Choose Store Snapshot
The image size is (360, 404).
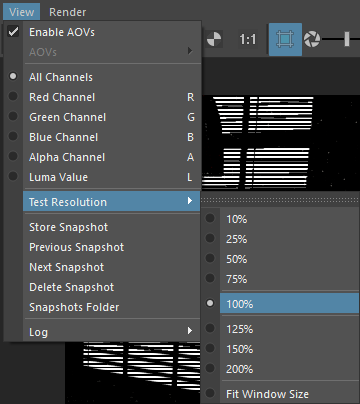112,227
